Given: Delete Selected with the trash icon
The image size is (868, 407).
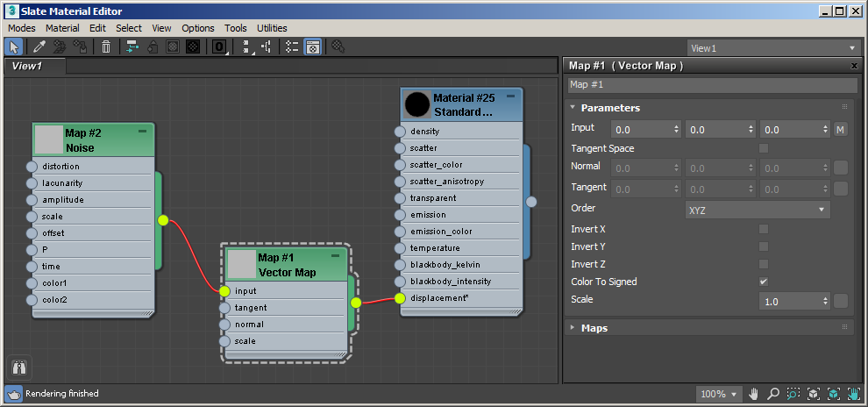Looking at the screenshot, I should (106, 47).
